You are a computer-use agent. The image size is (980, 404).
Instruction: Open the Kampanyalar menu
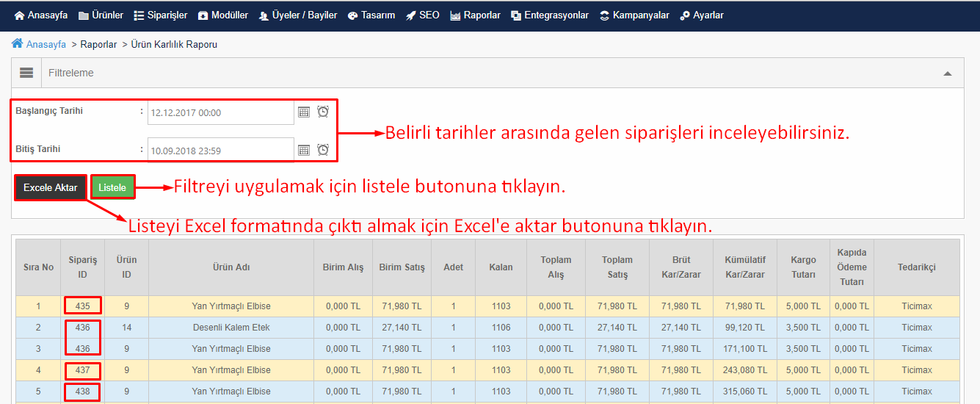pos(634,15)
